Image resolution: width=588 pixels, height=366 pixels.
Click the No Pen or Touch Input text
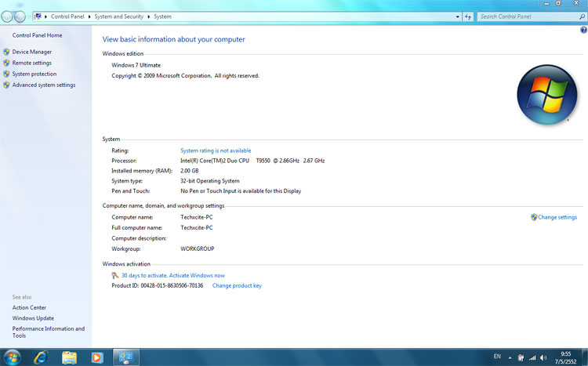point(241,191)
